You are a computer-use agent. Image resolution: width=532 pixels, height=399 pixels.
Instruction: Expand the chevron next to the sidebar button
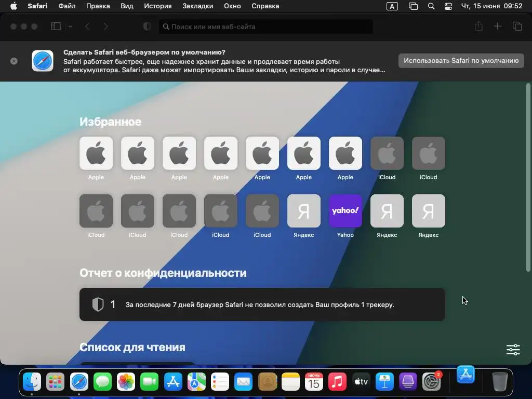click(71, 26)
